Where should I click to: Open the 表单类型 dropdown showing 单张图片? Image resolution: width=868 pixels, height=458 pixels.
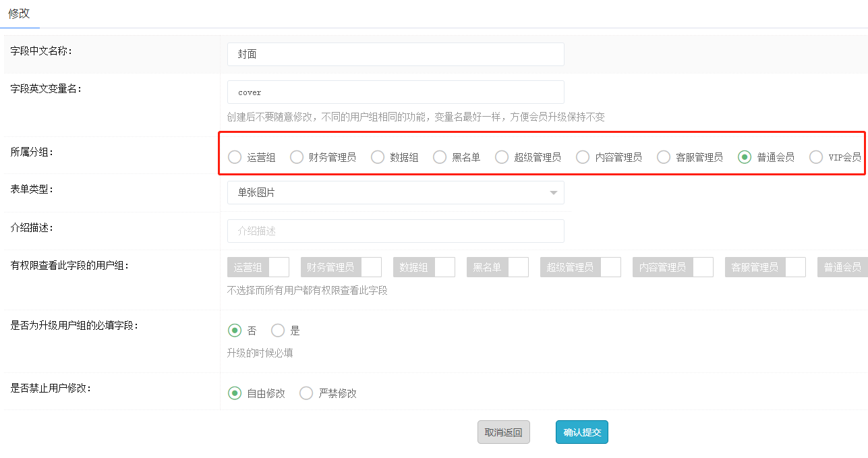click(x=395, y=193)
